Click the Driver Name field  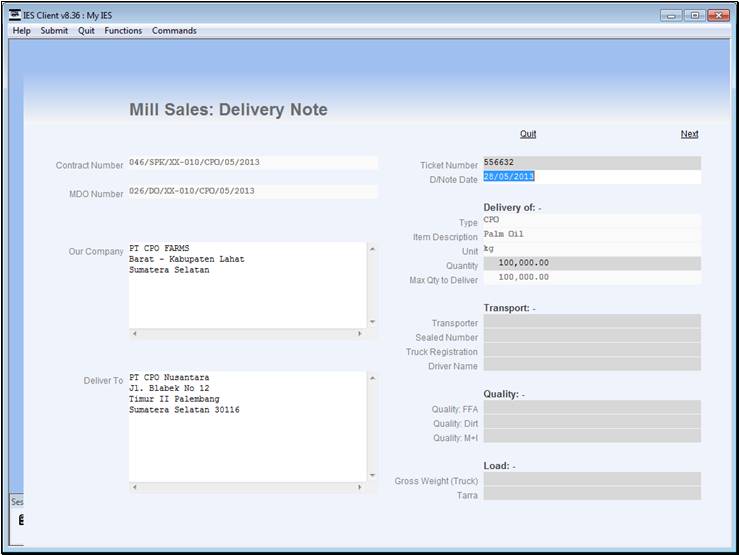pyautogui.click(x=592, y=364)
